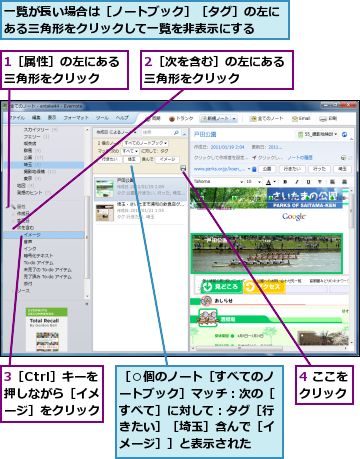
Task: Select インク under 次を含む
Action: [x=30, y=249]
